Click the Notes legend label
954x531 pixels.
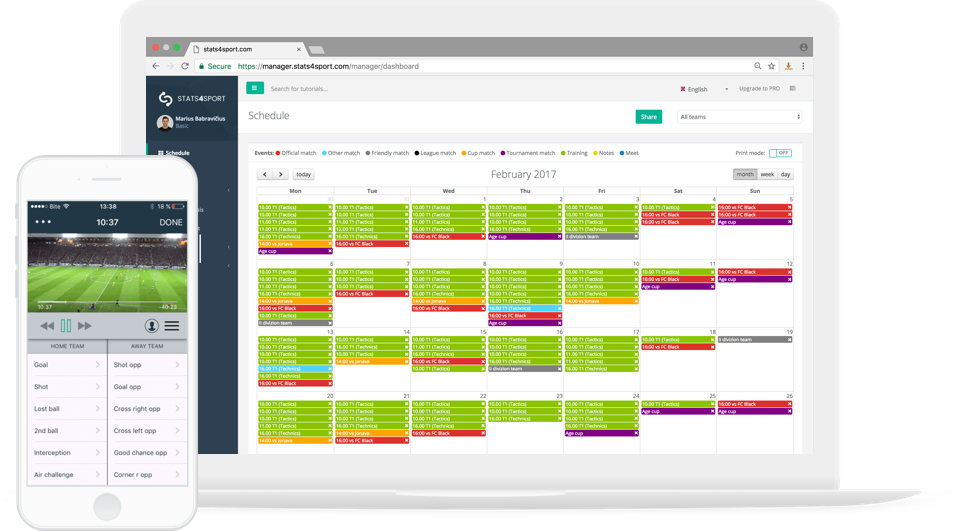pyautogui.click(x=607, y=153)
